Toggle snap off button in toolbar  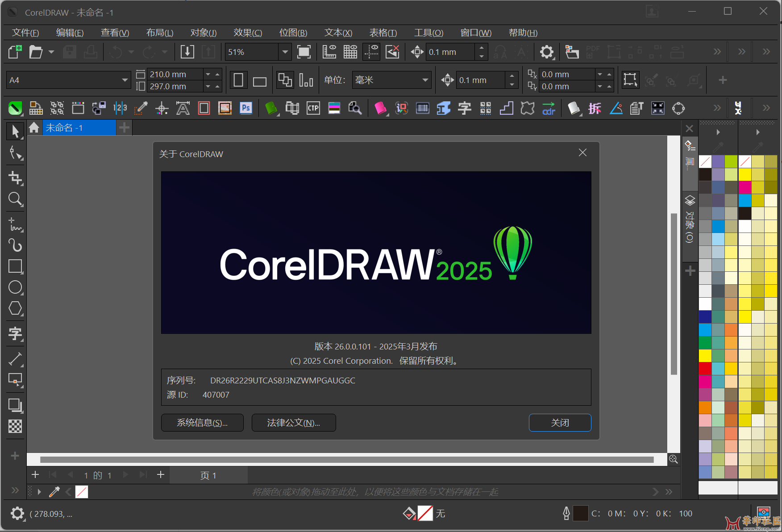[392, 52]
